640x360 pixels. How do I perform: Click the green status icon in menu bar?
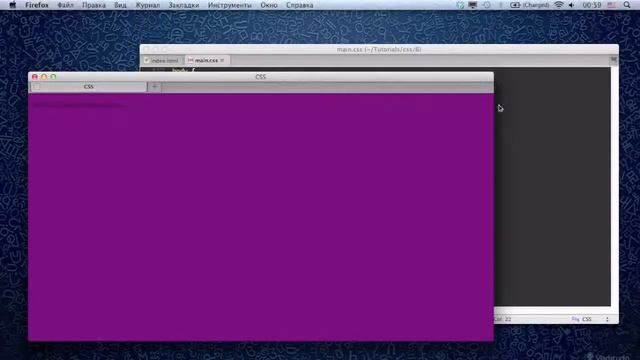click(x=460, y=5)
